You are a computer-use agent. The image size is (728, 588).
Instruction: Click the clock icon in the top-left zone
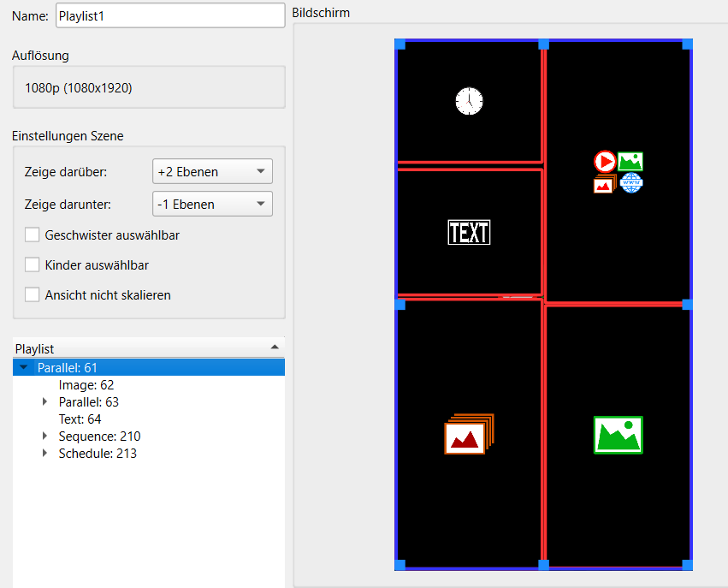pyautogui.click(x=469, y=101)
